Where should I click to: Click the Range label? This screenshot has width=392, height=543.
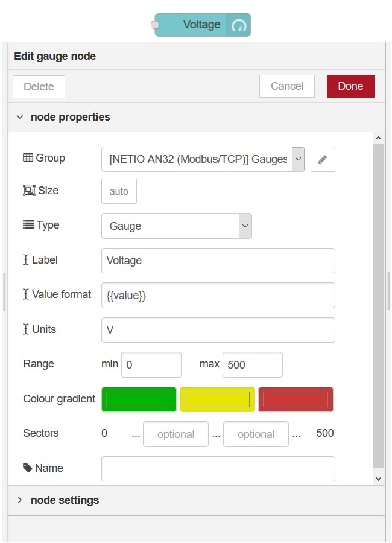pos(39,364)
